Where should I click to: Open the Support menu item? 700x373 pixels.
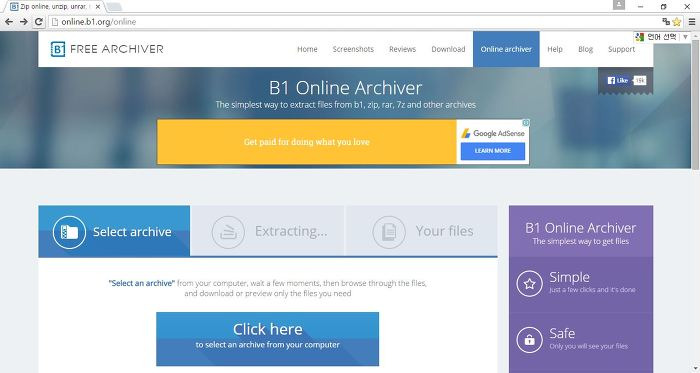(x=621, y=49)
